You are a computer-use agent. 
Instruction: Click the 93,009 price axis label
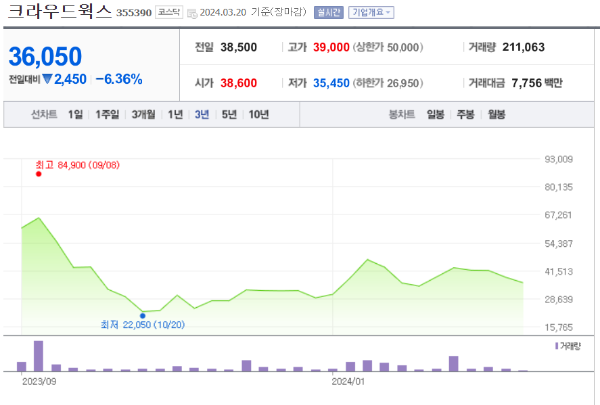coord(559,159)
